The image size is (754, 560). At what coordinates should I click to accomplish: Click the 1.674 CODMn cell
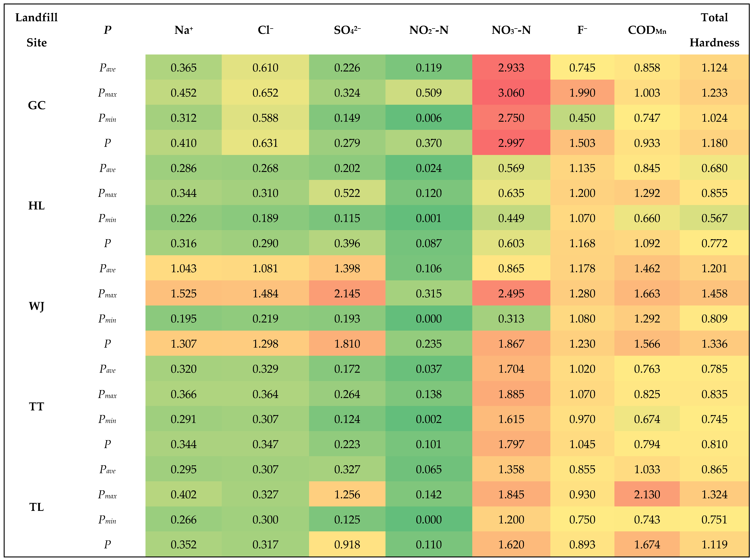click(x=647, y=544)
